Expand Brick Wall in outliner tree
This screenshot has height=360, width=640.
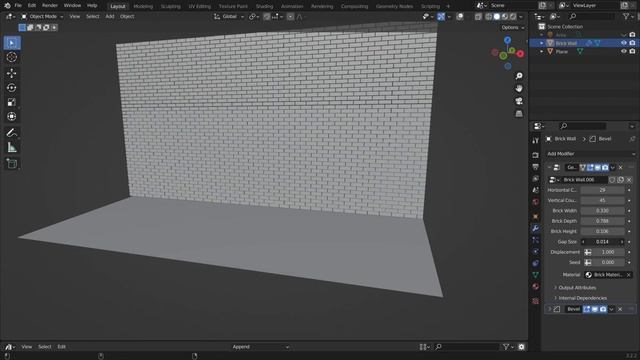point(542,43)
